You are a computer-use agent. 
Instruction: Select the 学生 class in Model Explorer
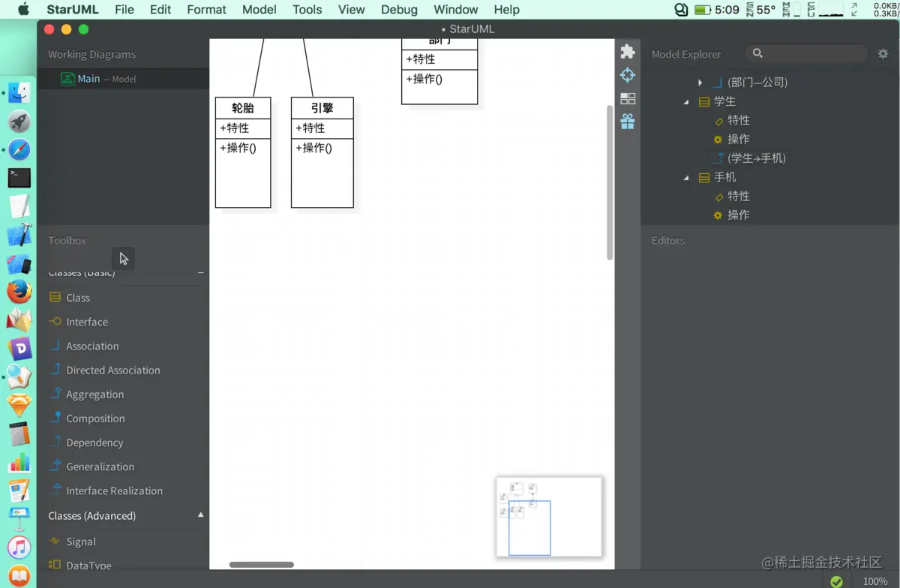[x=724, y=101]
